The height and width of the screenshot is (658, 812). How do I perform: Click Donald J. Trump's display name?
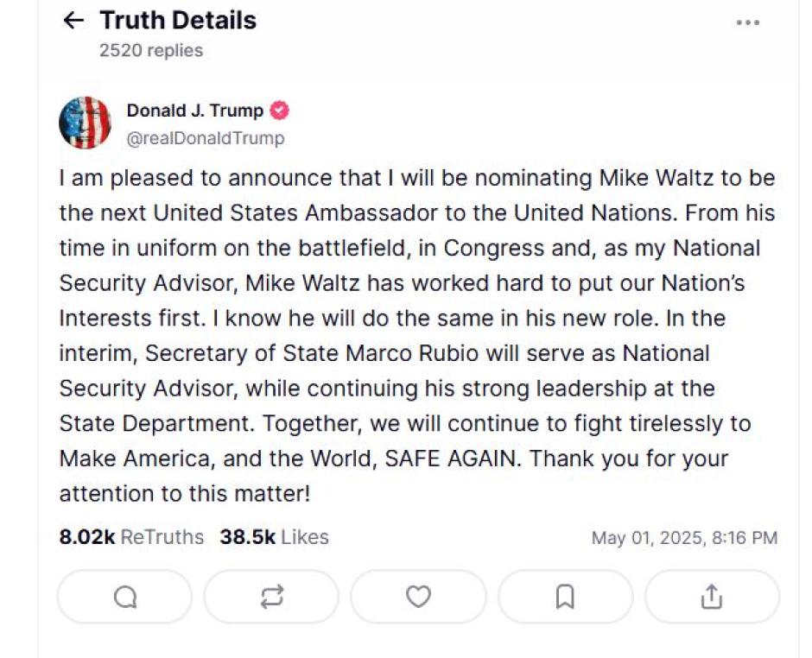pos(195,111)
